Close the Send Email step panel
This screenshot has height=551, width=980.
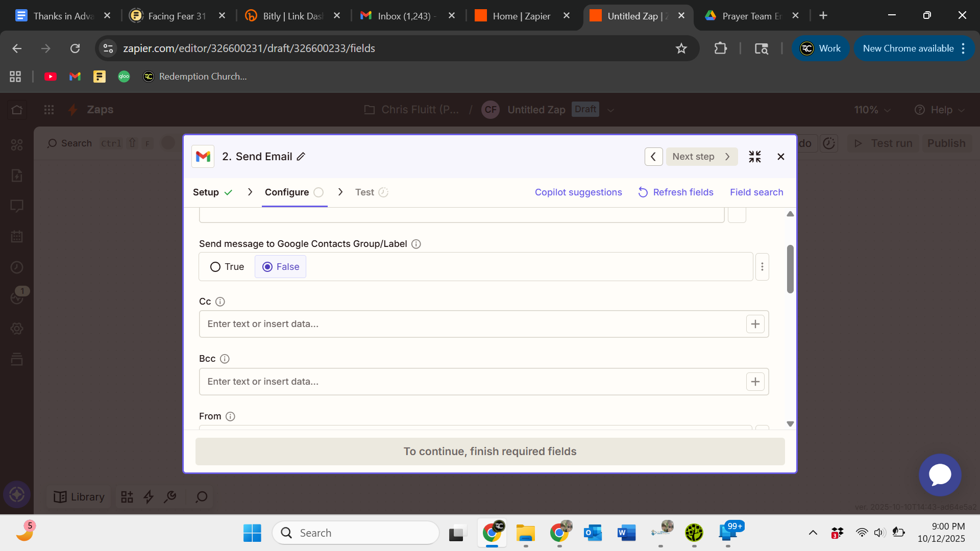pos(780,157)
